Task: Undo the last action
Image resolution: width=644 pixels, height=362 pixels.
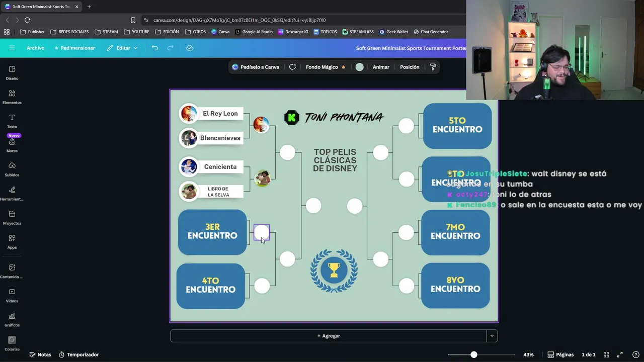Action: point(154,48)
